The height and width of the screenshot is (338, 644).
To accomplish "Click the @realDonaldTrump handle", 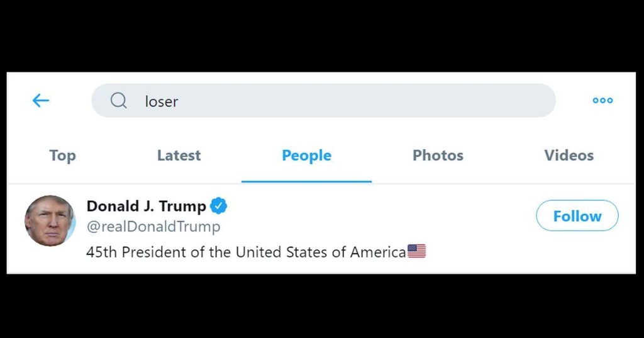I will coord(153,227).
